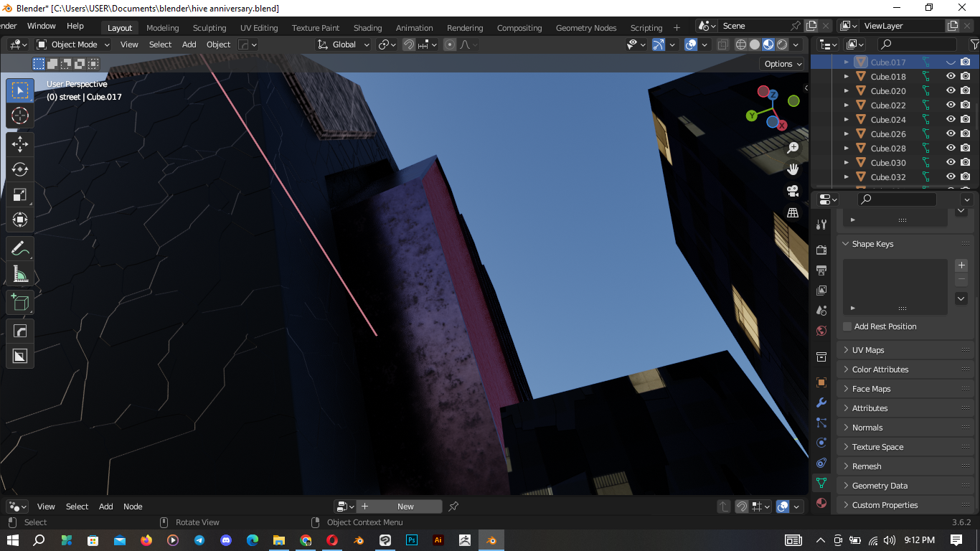Hide Cube.026 in viewport
The image size is (980, 551).
pyautogui.click(x=951, y=134)
